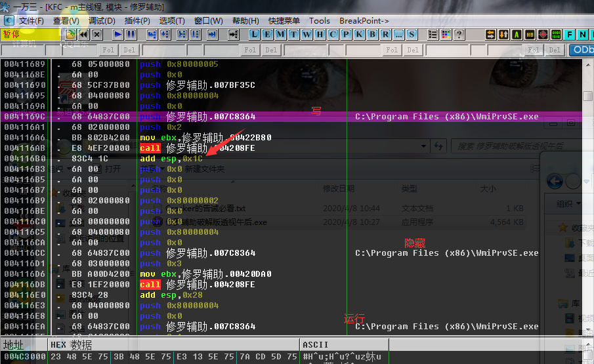The image size is (594, 364).
Task: Pause execution with the pause icon
Action: coord(131,35)
